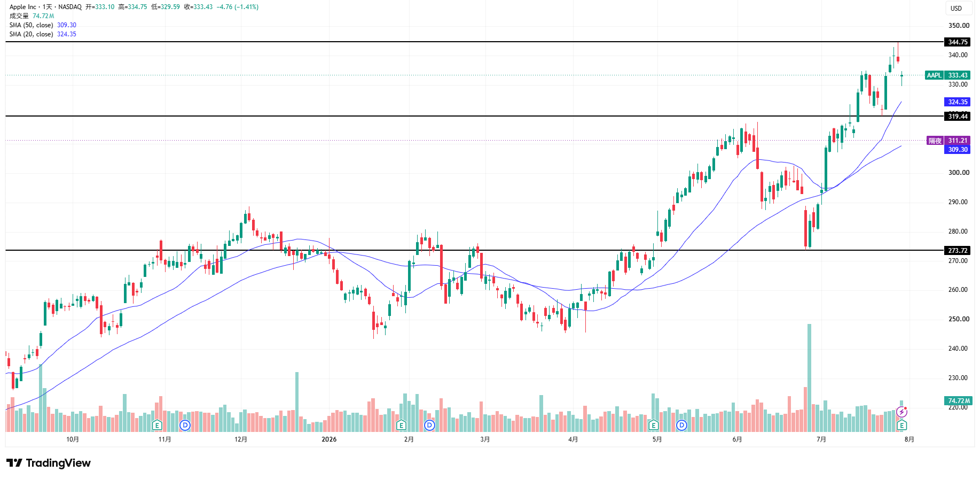Image resolution: width=980 pixels, height=479 pixels.
Task: Click the 311.21 overnight price label
Action: (958, 141)
